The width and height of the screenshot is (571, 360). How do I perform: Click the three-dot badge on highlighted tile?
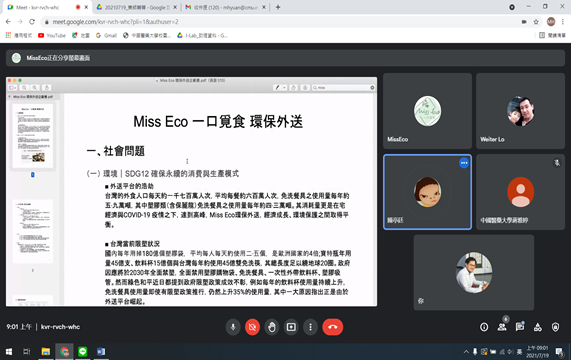pyautogui.click(x=464, y=163)
